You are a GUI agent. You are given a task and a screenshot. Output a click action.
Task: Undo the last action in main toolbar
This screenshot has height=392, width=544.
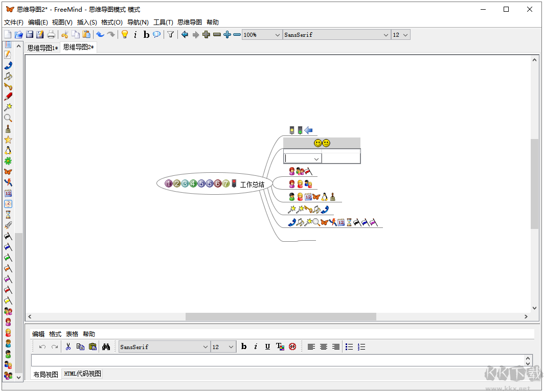[100, 34]
